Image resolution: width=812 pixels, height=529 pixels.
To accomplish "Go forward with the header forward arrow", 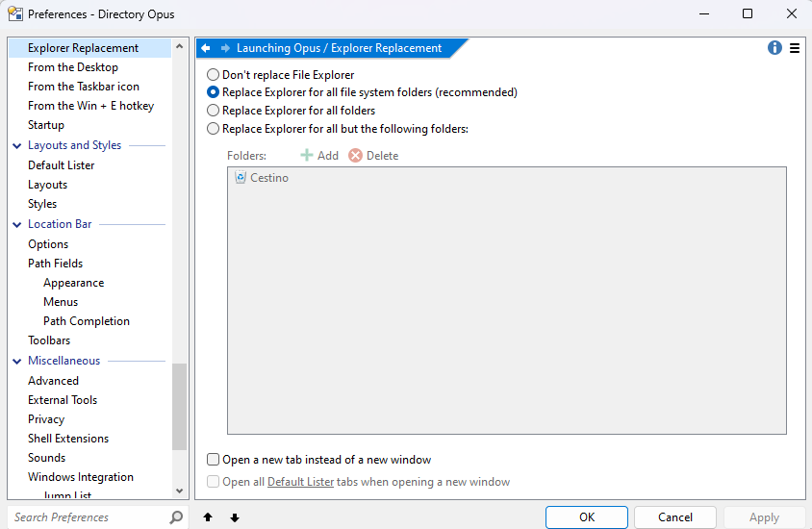I will [x=225, y=48].
